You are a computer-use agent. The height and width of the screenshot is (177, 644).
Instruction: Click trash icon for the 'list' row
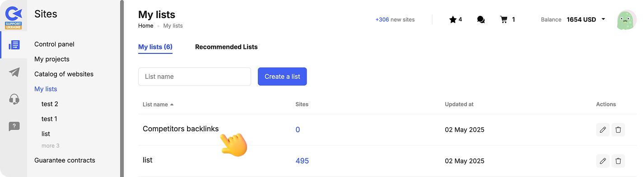pos(618,161)
